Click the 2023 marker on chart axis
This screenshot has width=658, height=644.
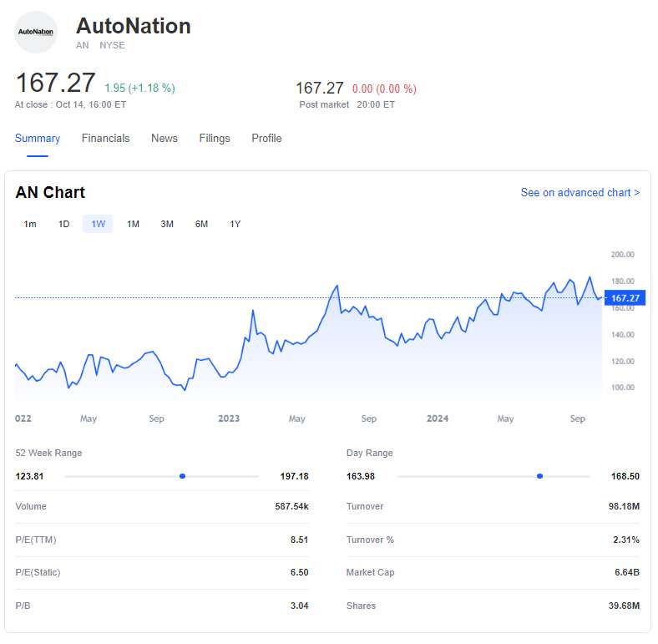[x=228, y=418]
